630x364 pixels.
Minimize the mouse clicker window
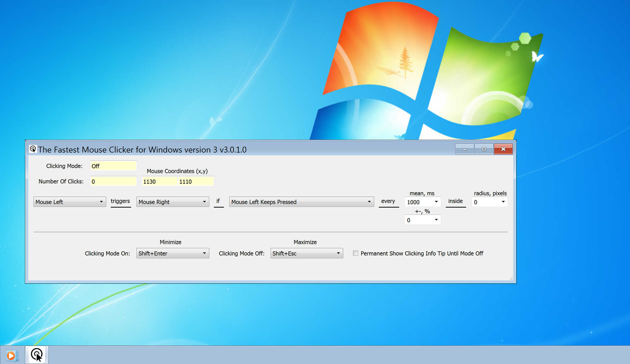464,149
